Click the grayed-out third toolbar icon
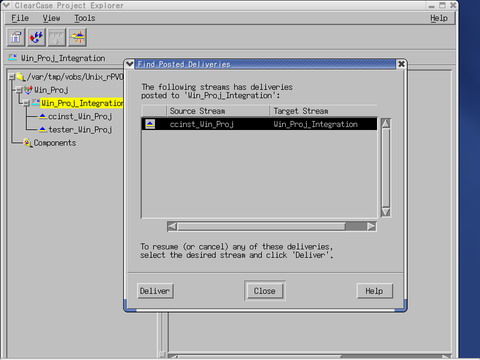The image size is (480, 360). pos(57,37)
